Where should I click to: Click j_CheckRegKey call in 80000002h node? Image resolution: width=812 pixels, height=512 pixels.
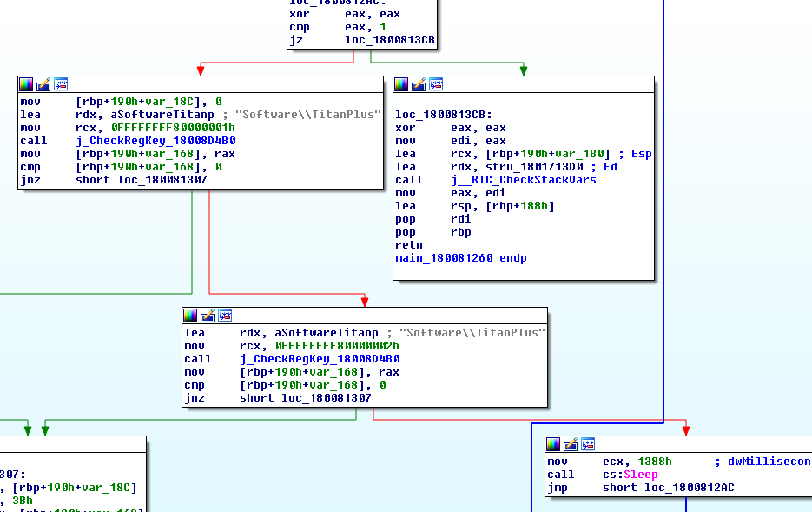coord(320,359)
